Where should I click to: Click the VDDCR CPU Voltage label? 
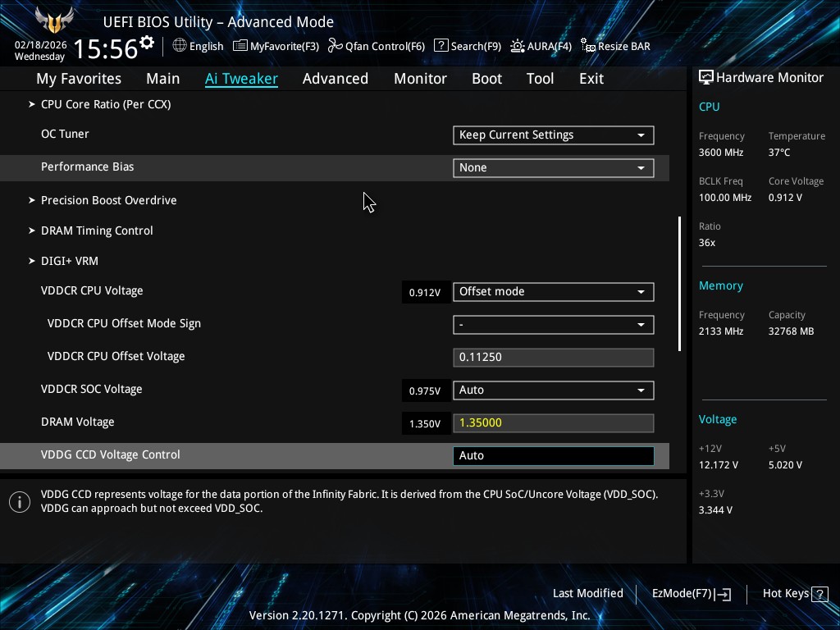coord(92,291)
